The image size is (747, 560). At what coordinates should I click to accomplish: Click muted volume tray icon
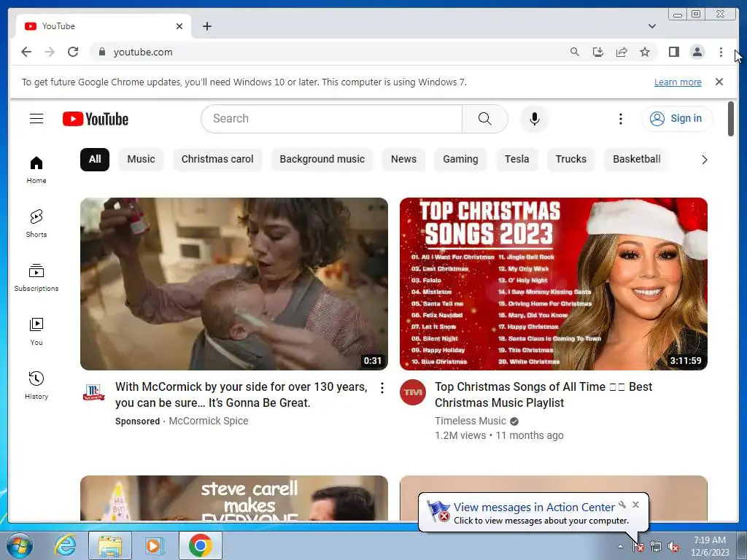point(673,547)
